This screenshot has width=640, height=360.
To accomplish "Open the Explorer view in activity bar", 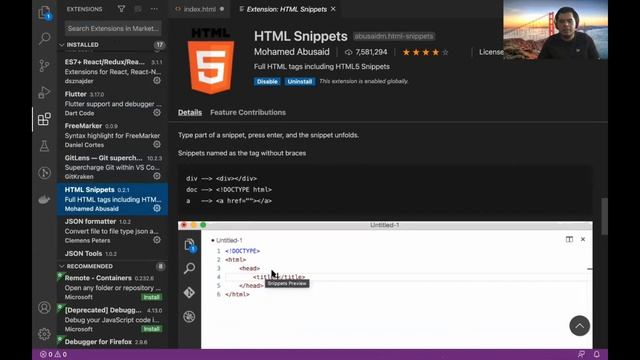I will [x=44, y=13].
